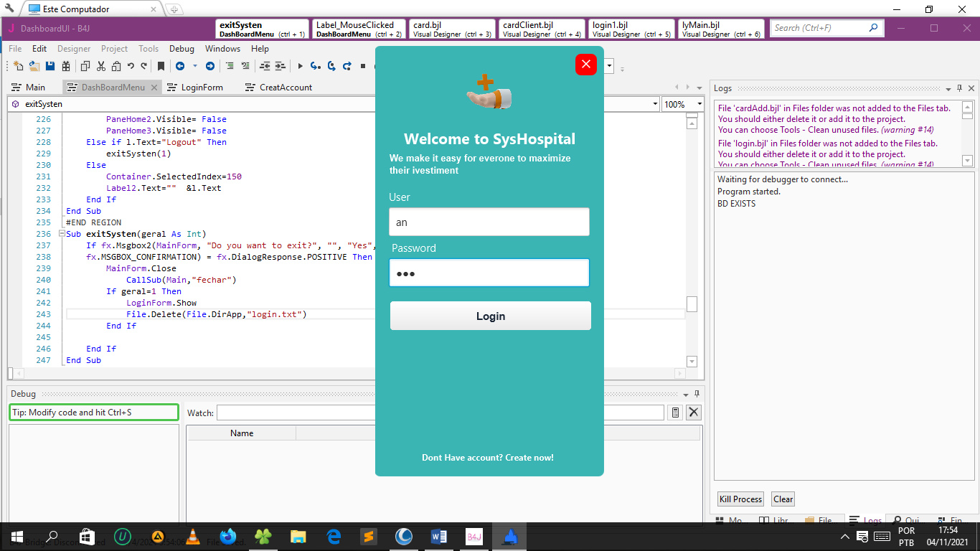Image resolution: width=980 pixels, height=551 pixels.
Task: Click the Kill Process button
Action: click(740, 499)
